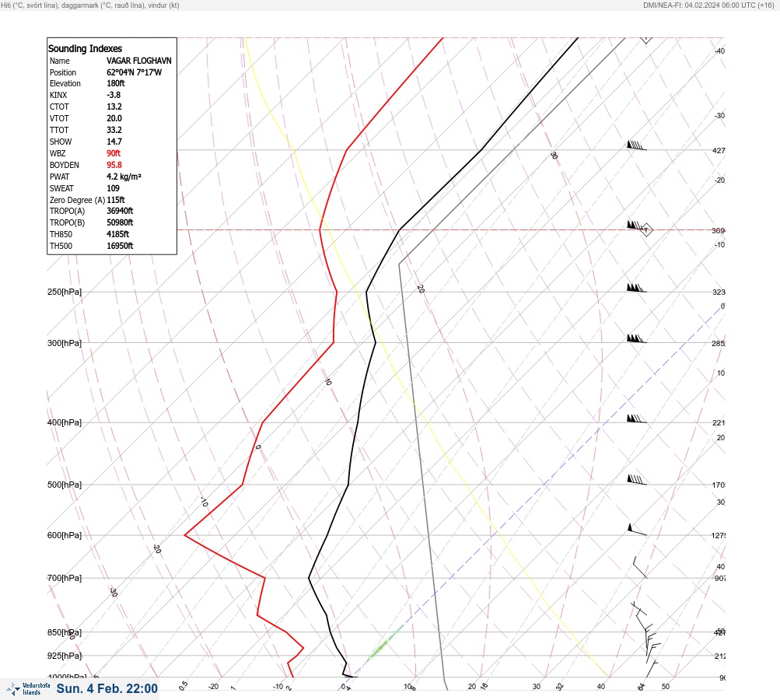Click the red WBZ value 90ft

(114, 153)
